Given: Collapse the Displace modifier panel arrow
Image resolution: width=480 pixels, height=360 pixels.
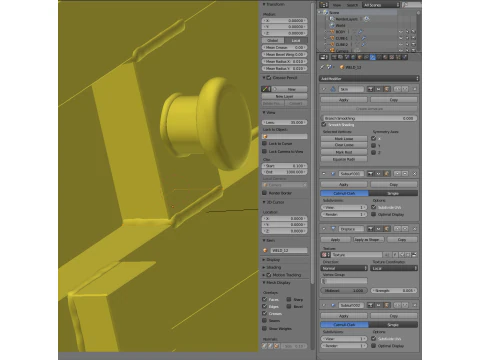Looking at the screenshot, I should [324, 229].
